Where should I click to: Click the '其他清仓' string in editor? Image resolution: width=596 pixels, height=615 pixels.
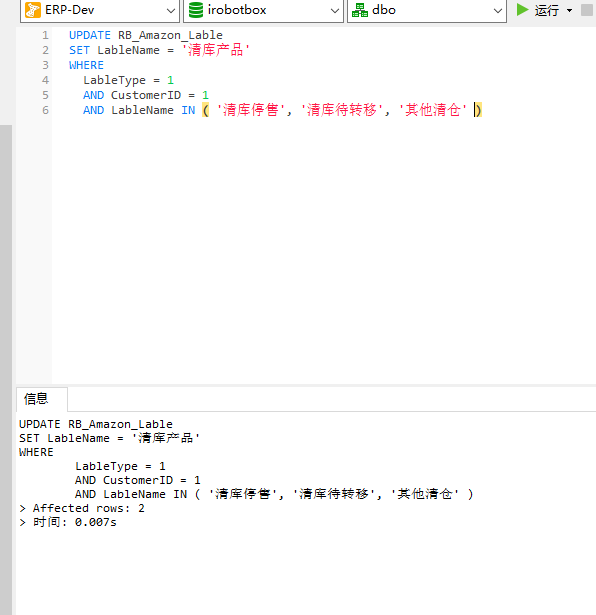click(x=433, y=110)
